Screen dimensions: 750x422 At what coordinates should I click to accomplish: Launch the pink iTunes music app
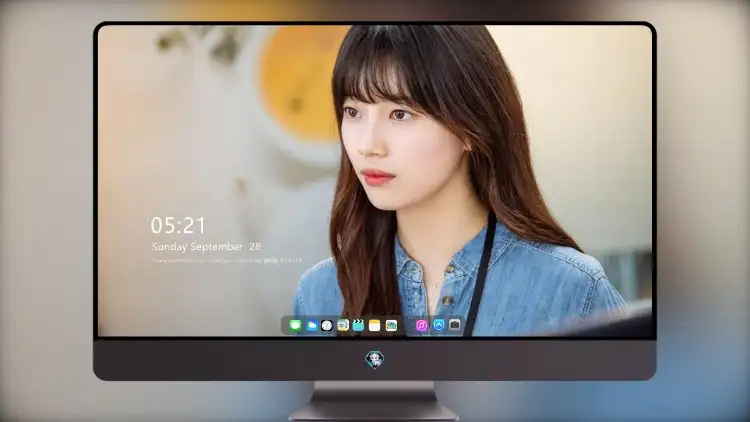point(421,326)
